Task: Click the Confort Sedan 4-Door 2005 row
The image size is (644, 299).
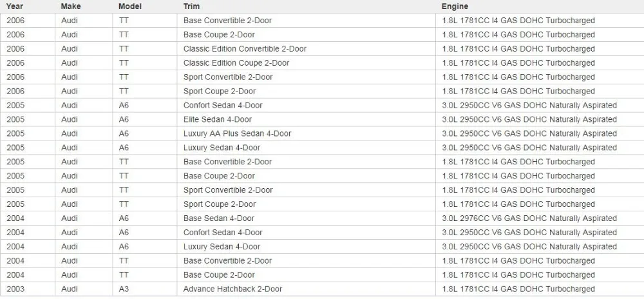Action: coord(322,106)
